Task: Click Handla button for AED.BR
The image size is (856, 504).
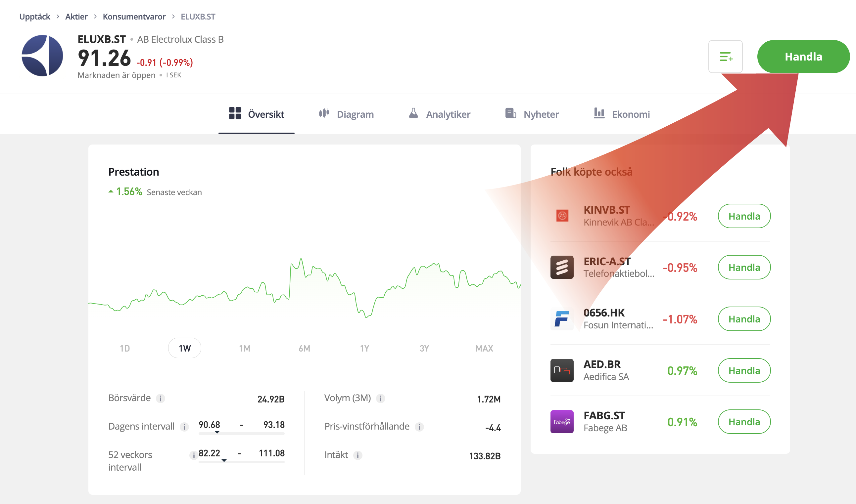Action: click(744, 370)
